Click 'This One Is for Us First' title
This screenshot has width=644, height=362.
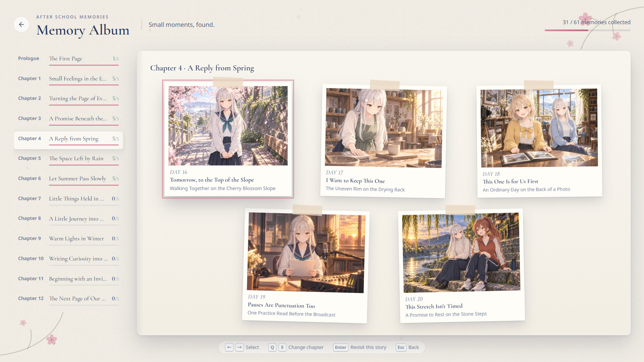click(x=511, y=181)
